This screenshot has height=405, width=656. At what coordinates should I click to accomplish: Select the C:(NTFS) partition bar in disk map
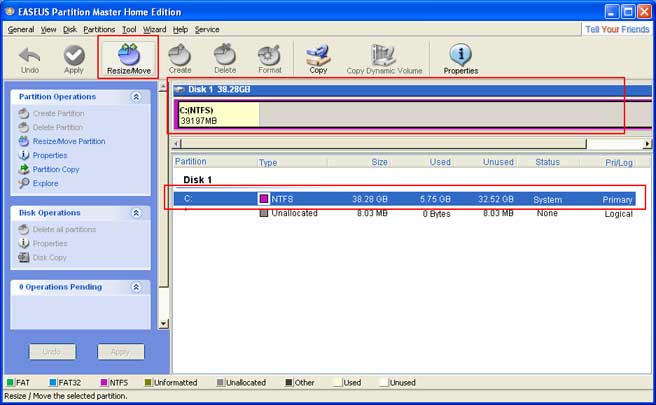413,114
